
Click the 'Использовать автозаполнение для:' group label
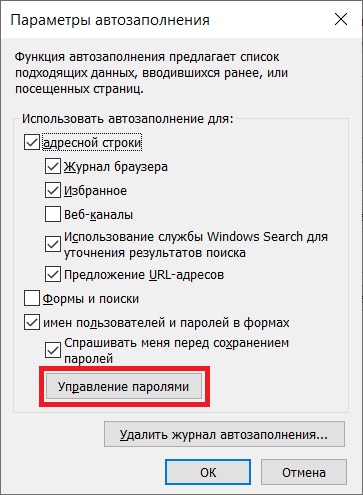(128, 119)
